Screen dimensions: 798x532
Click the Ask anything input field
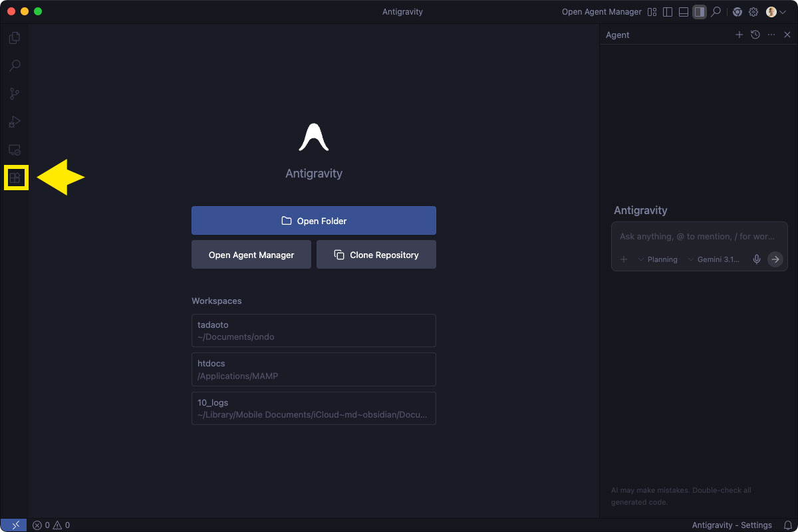[x=699, y=236]
